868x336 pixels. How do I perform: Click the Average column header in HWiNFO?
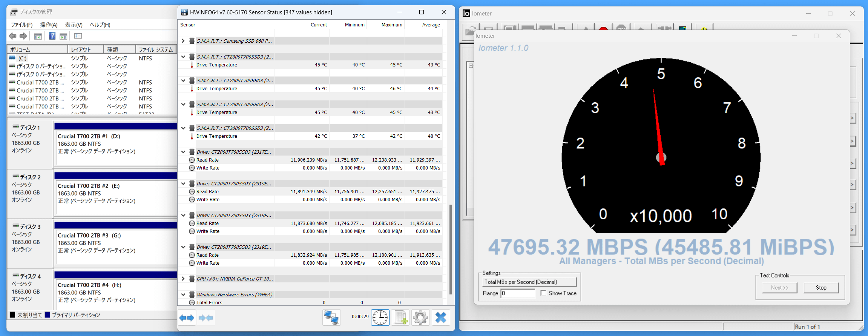click(423, 25)
